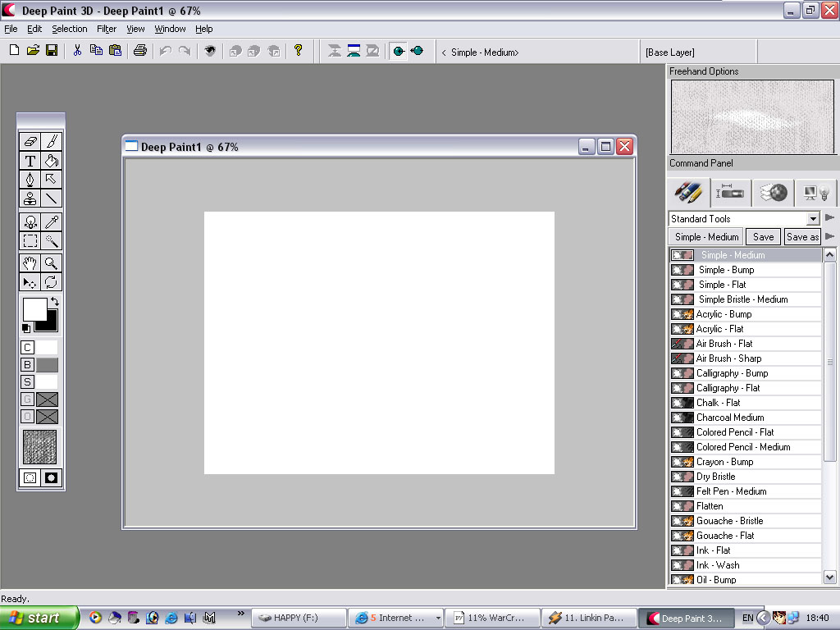Pick the white foreground color swatch

33,309
